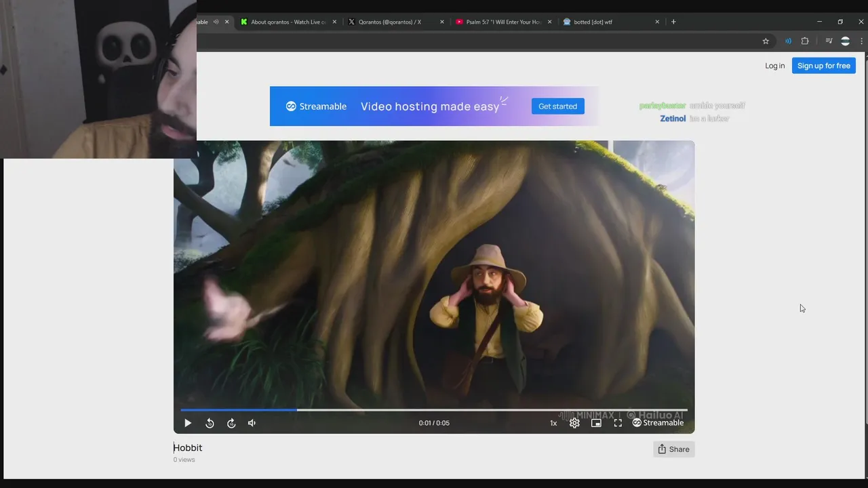Enter fullscreen video mode
The image size is (868, 488).
click(618, 423)
